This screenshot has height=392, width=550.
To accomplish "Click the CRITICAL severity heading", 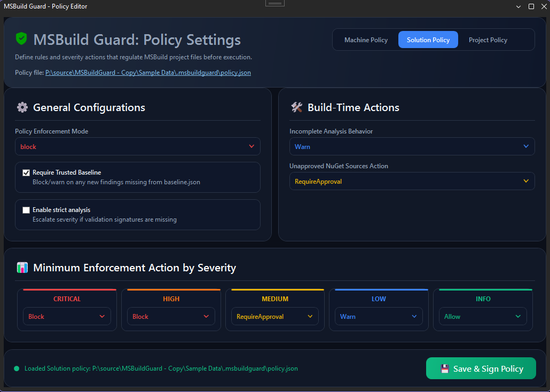I will coord(67,299).
